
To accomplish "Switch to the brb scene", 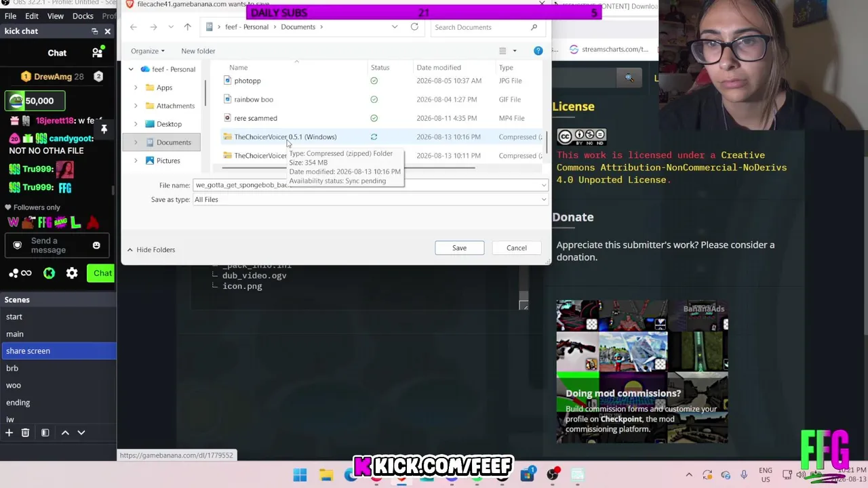I will [x=12, y=368].
